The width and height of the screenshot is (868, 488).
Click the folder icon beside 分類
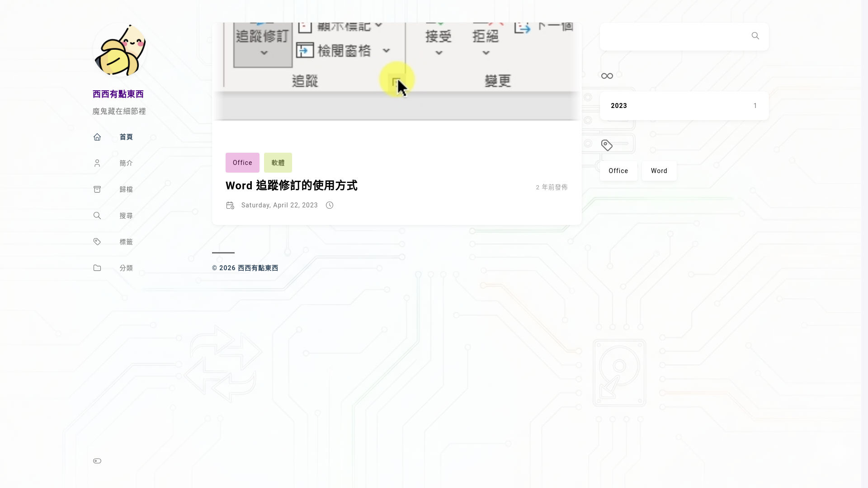(97, 268)
